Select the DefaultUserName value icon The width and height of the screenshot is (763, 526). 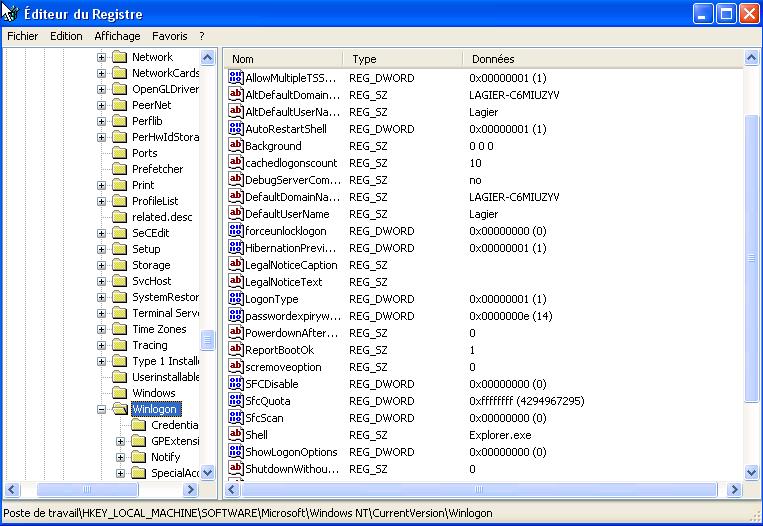click(236, 214)
